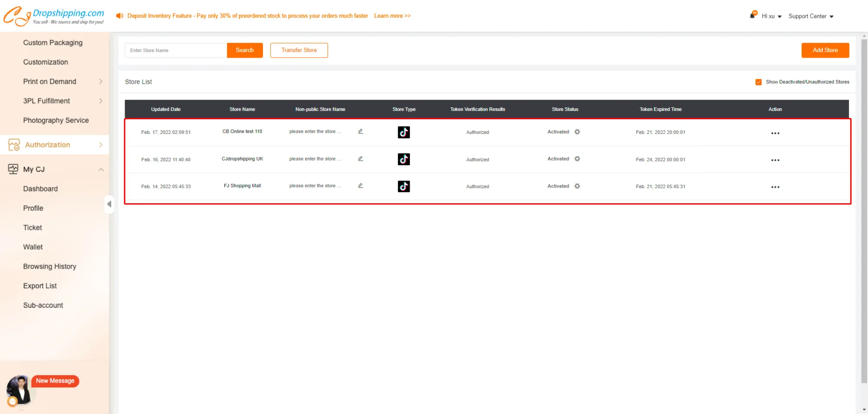Viewport: 868px width, 414px height.
Task: Click the notification bell icon
Action: 753,16
